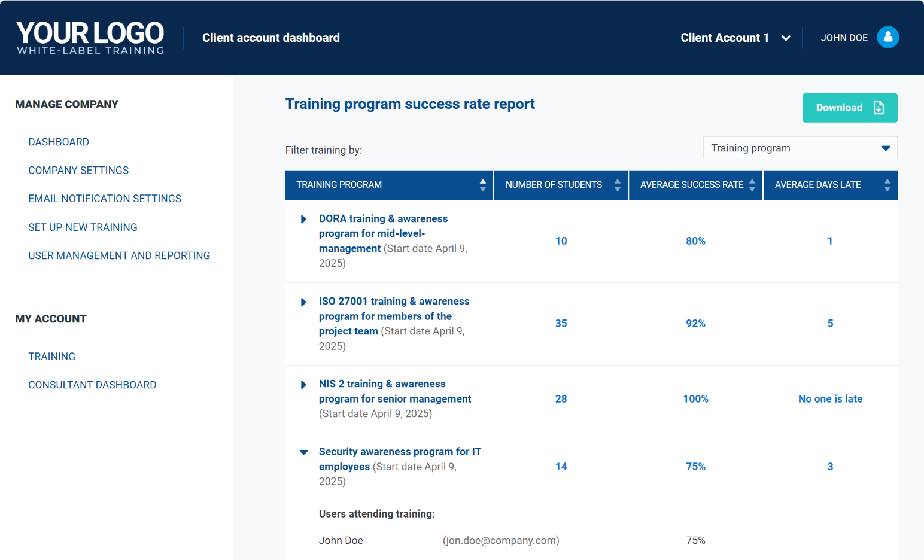Sort by Average Days Late column arrows
This screenshot has height=560, width=924.
[x=887, y=185]
